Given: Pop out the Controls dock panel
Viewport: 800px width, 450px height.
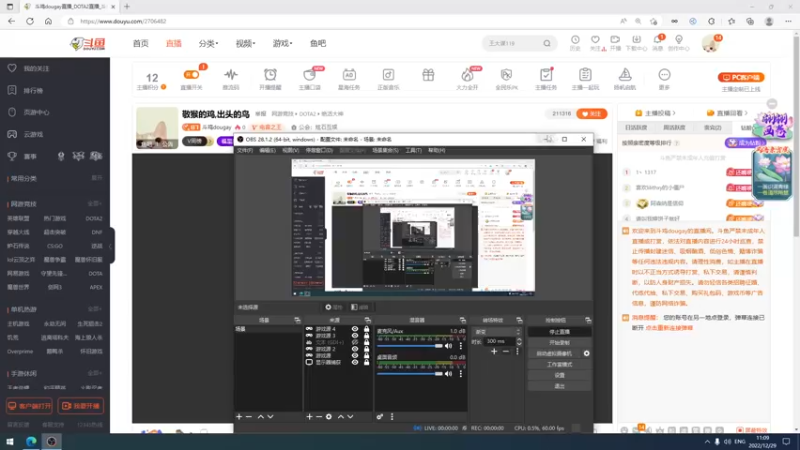Looking at the screenshot, I should [588, 320].
